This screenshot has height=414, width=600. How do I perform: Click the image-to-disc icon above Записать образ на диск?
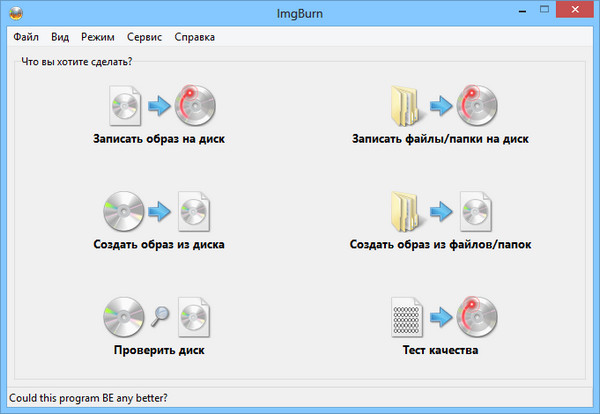point(162,105)
